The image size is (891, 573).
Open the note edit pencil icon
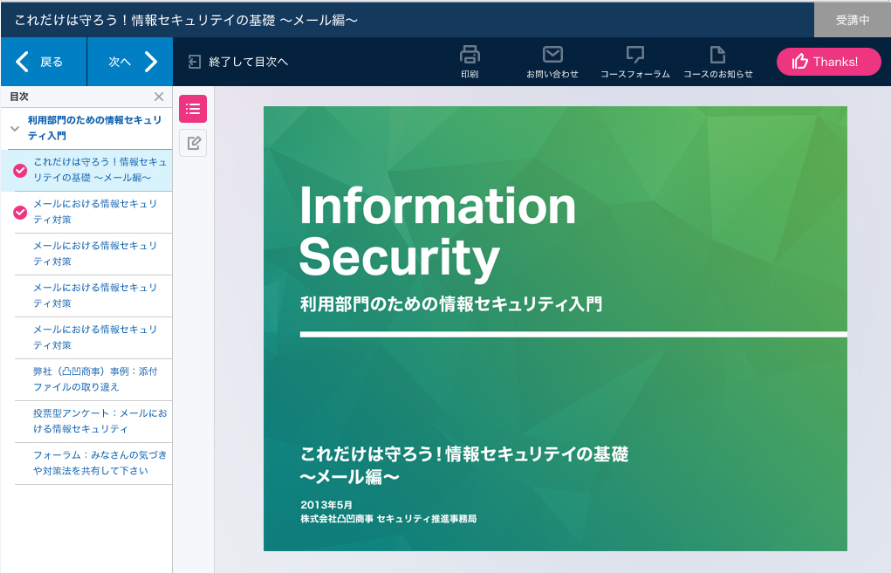[x=193, y=143]
